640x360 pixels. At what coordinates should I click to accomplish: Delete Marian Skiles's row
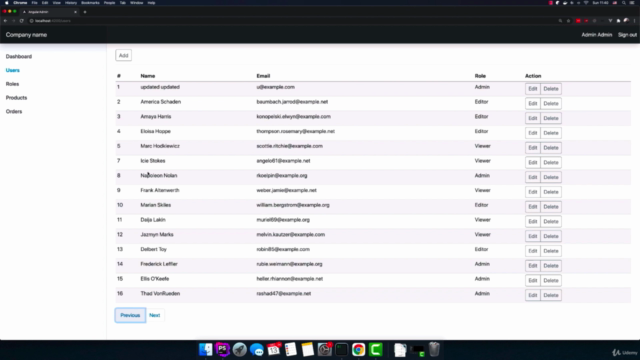pos(551,207)
